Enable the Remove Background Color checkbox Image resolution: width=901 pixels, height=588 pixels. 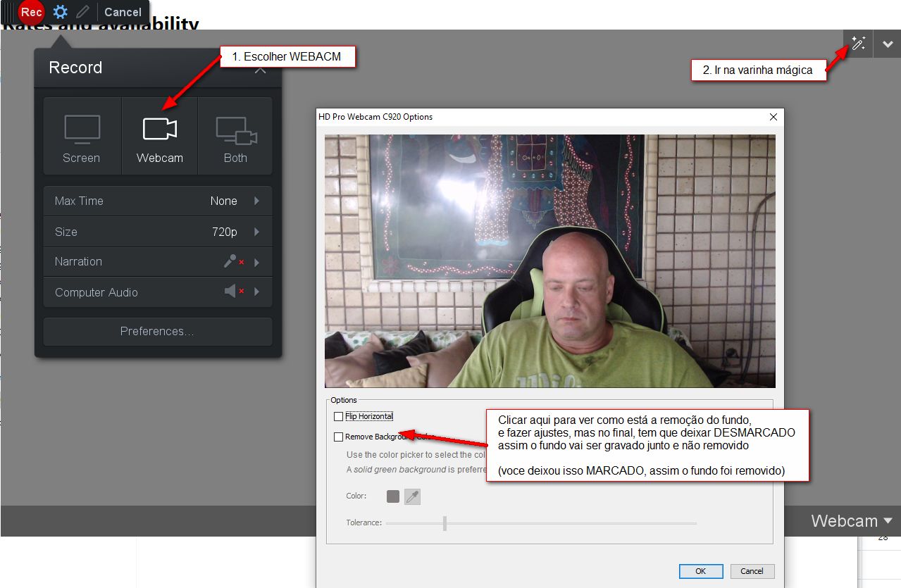(339, 437)
